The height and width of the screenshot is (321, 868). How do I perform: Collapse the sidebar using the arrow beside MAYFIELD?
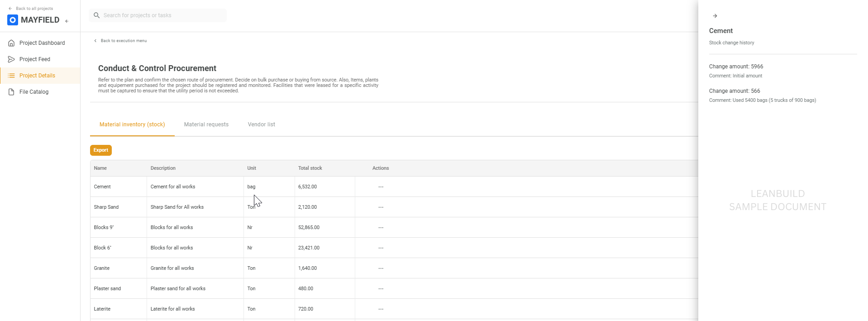coord(67,21)
